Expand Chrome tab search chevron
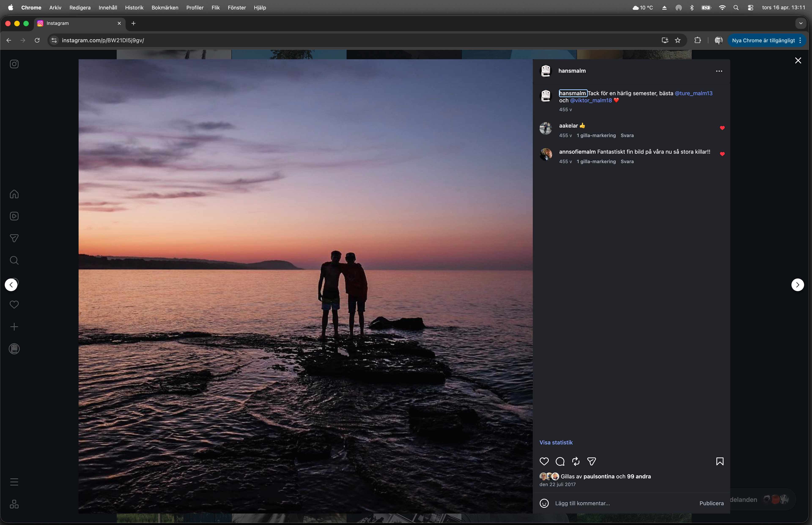812x525 pixels. [x=801, y=23]
